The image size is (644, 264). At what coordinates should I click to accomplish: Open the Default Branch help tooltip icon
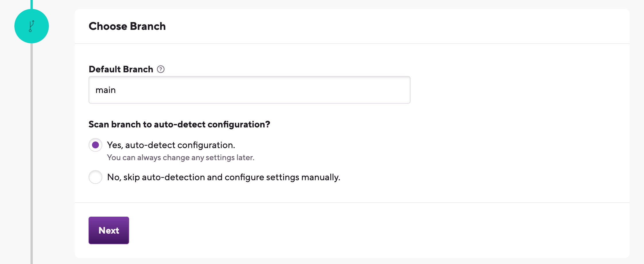(161, 69)
